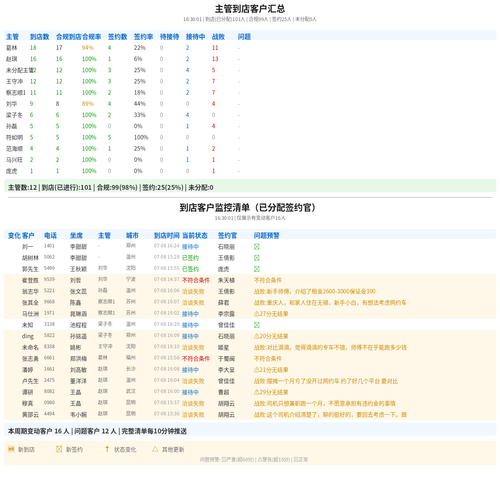Click the customer name ding

28,336
